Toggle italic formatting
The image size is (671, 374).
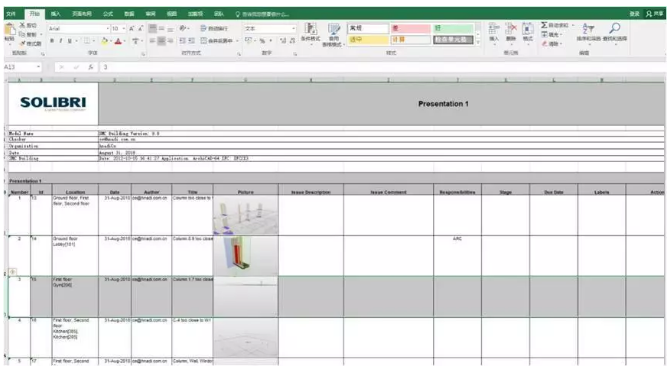60,41
